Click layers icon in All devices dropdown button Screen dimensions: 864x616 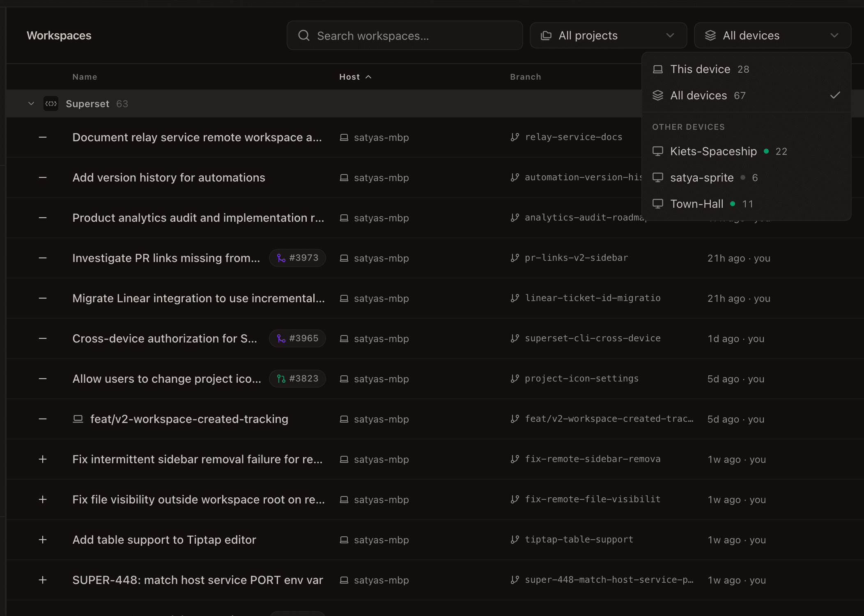click(710, 36)
